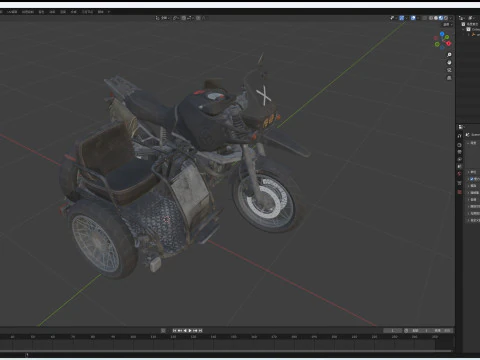Toggle snapping magnet in viewport header
Viewport: 480px width, 360px height.
(184, 18)
